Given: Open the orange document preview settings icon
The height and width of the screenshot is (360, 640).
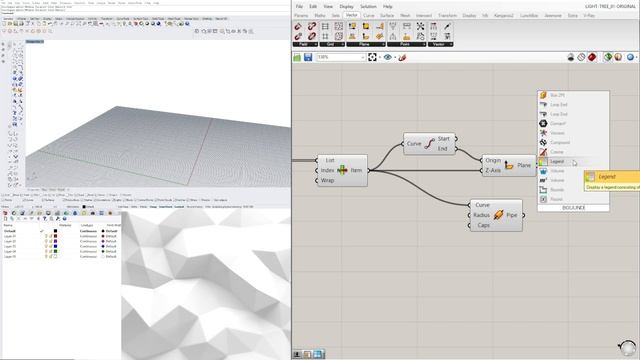Looking at the screenshot, I should tap(618, 57).
